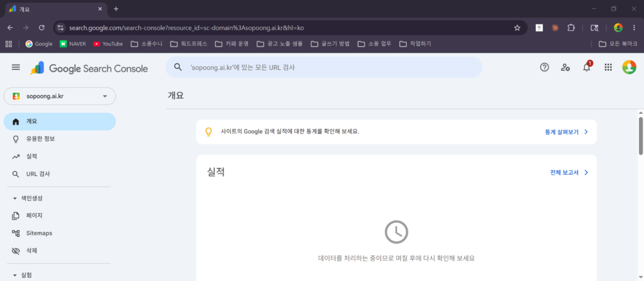Image resolution: width=644 pixels, height=281 pixels.
Task: Open the 전체 보고서 link
Action: [569, 172]
